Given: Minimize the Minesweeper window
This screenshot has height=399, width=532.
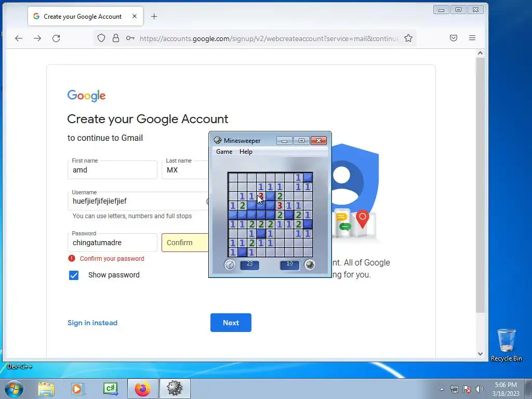Looking at the screenshot, I should [x=284, y=140].
